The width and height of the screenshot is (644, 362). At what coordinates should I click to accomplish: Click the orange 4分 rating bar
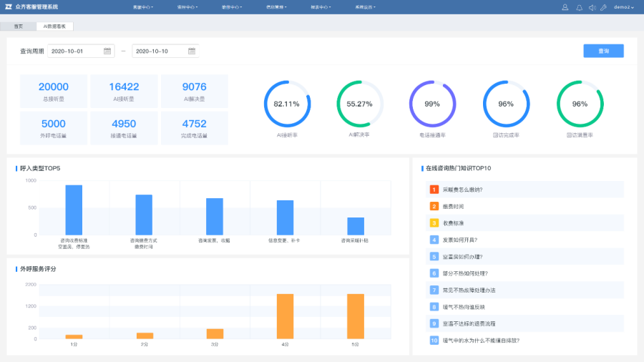(x=285, y=316)
